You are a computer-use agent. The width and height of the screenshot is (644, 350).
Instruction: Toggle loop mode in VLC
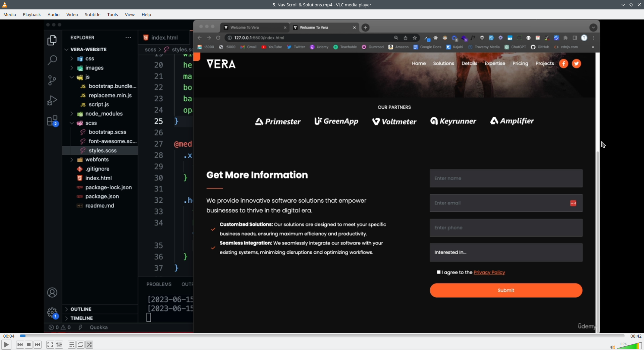click(x=80, y=345)
